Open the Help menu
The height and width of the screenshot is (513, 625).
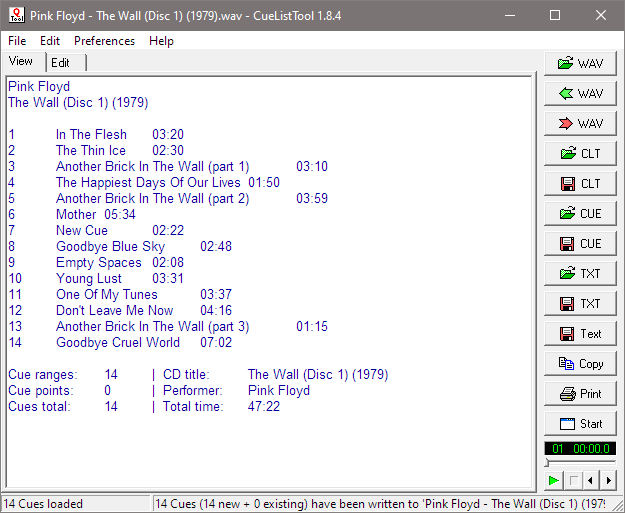click(x=161, y=41)
